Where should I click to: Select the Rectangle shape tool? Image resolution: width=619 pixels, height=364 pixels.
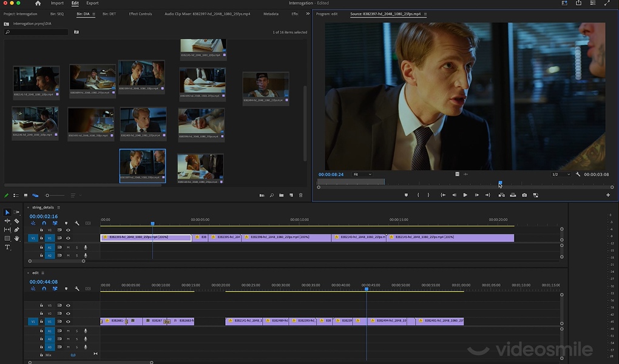pyautogui.click(x=7, y=238)
